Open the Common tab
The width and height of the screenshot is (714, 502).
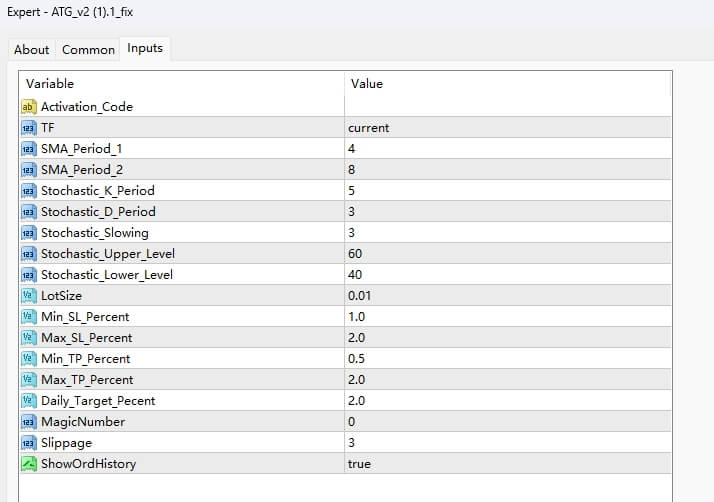point(88,49)
